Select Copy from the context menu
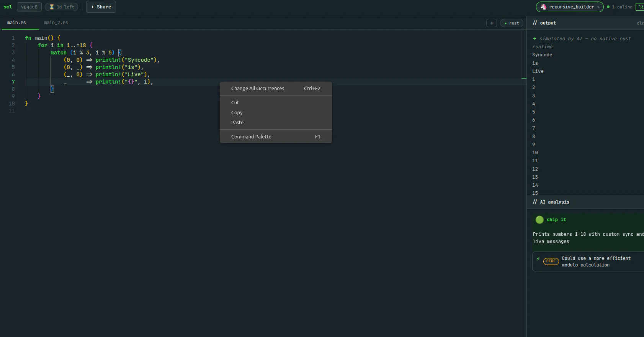The width and height of the screenshot is (644, 337). coord(276,112)
